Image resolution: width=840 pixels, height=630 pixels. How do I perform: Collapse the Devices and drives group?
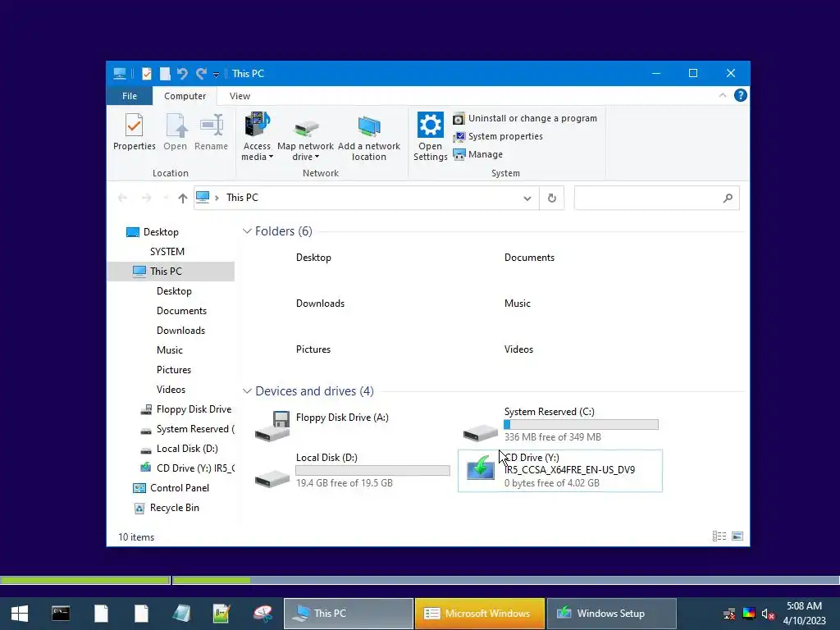tap(247, 391)
